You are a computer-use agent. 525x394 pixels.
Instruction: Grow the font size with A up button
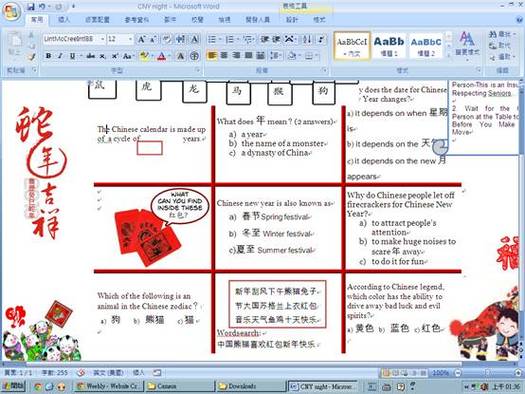coord(142,40)
